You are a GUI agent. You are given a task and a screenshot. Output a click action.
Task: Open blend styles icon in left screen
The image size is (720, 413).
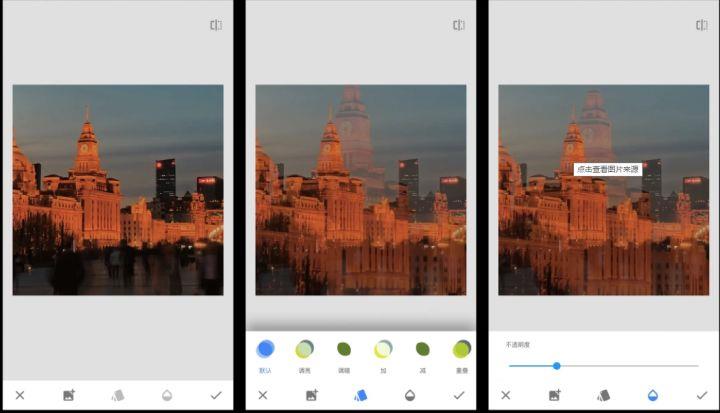pos(117,395)
